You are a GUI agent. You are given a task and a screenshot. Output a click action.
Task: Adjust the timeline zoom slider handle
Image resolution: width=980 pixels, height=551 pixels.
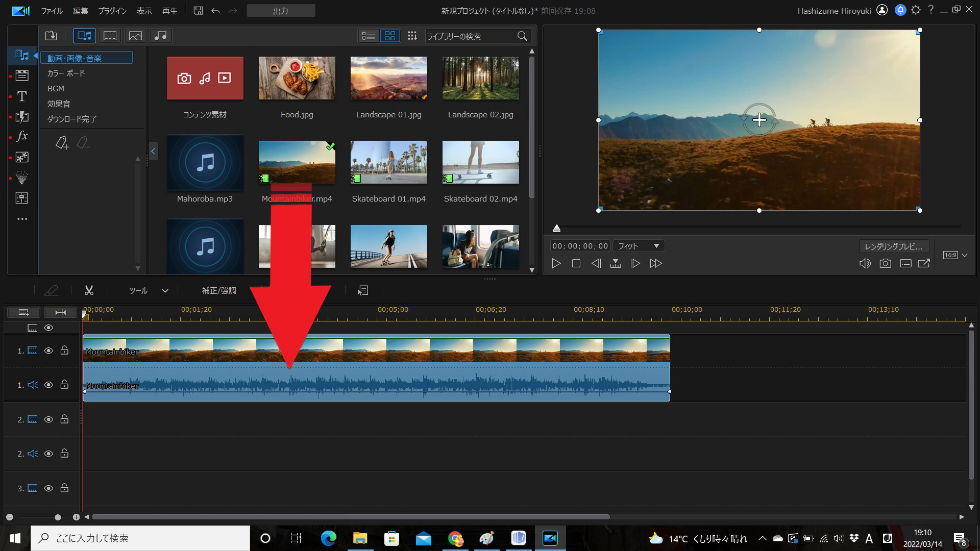[58, 517]
